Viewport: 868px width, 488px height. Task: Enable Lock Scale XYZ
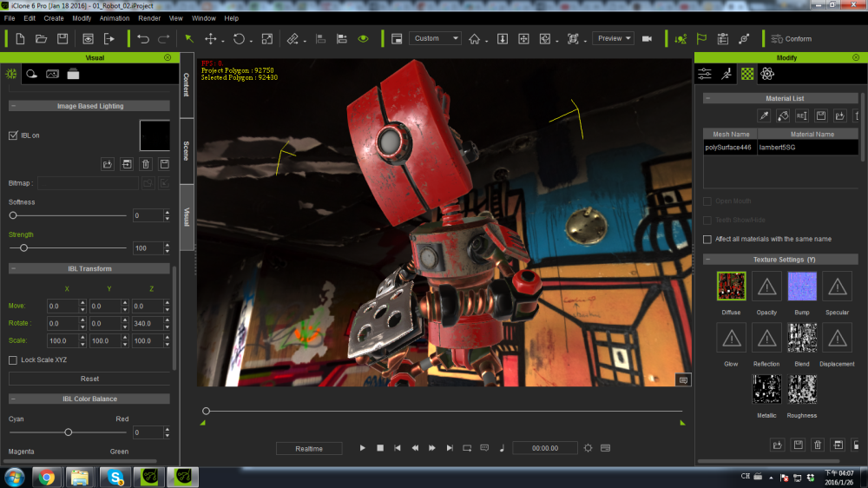[13, 359]
